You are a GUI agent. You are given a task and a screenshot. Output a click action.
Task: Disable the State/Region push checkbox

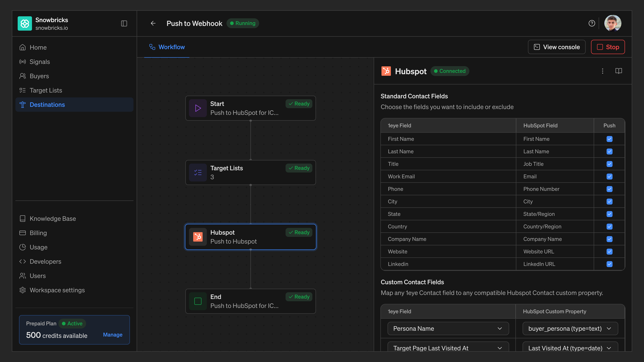tap(609, 214)
